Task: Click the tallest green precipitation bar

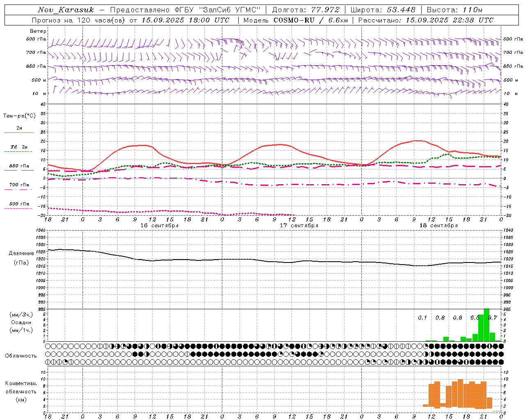Action: click(x=486, y=325)
